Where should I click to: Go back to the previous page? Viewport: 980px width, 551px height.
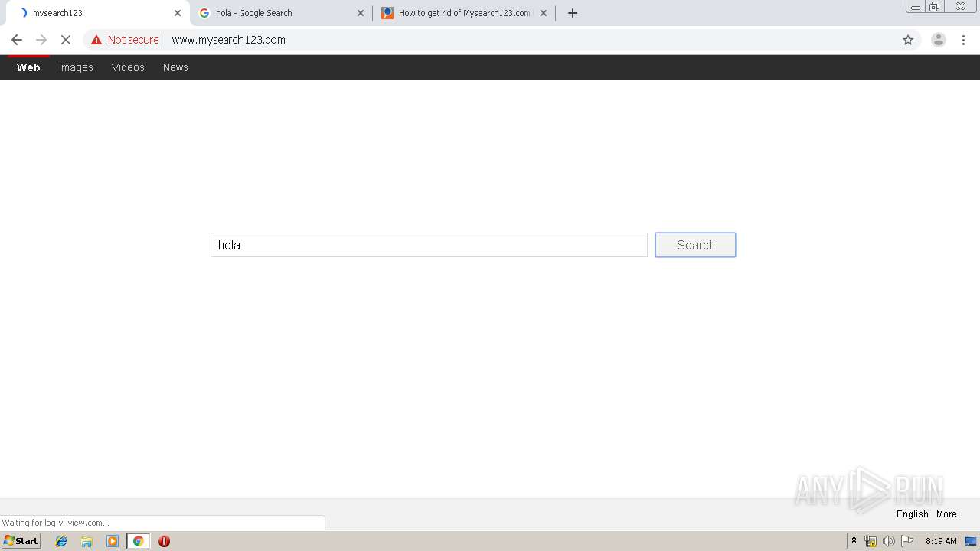click(x=17, y=40)
